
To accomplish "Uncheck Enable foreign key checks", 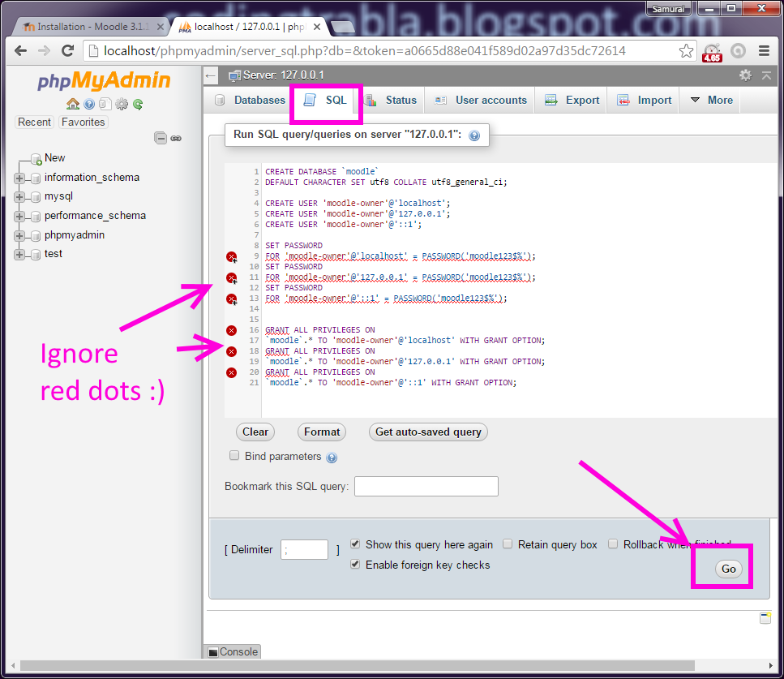I will (354, 563).
